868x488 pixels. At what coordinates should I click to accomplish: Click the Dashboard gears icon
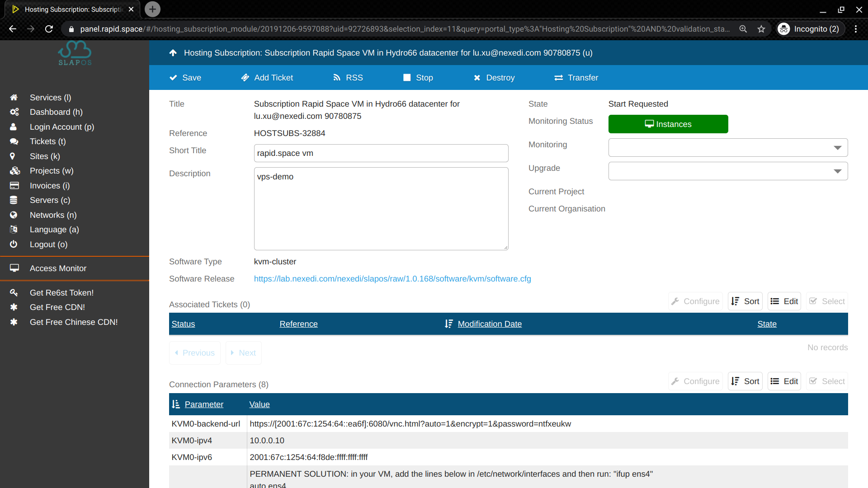point(14,112)
